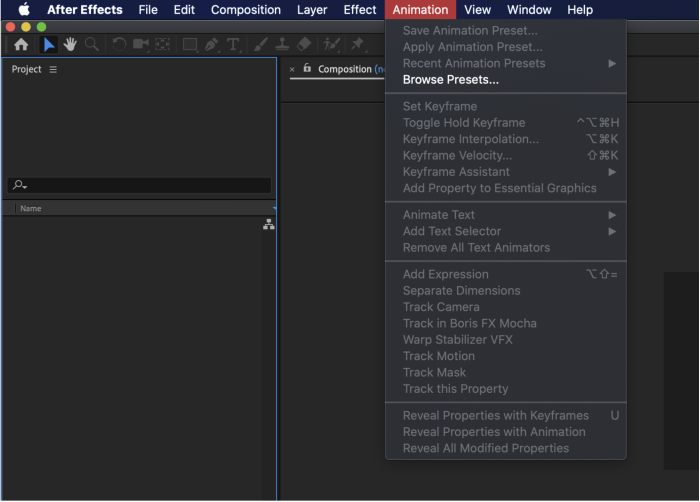Click Remove All Text Animators entry
This screenshot has height=502, width=700.
(506, 247)
